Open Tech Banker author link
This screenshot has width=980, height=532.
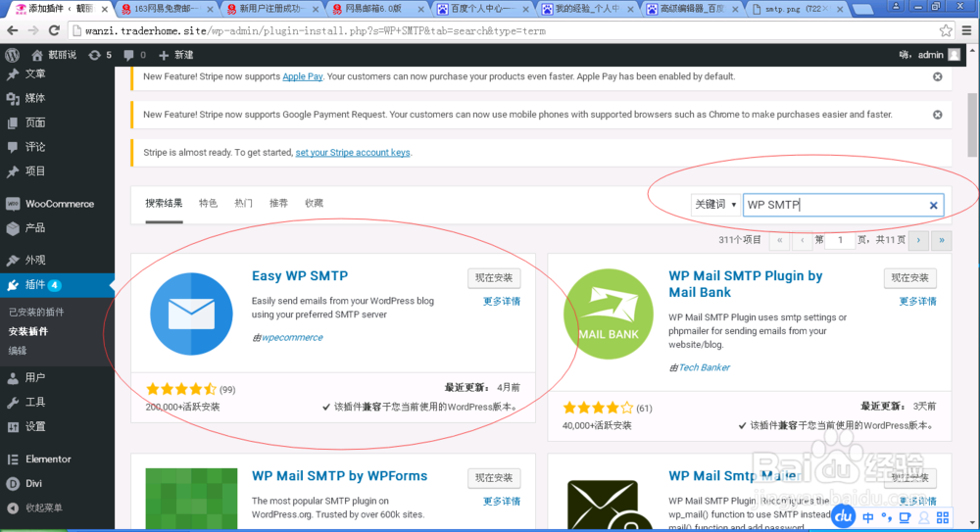pos(704,367)
